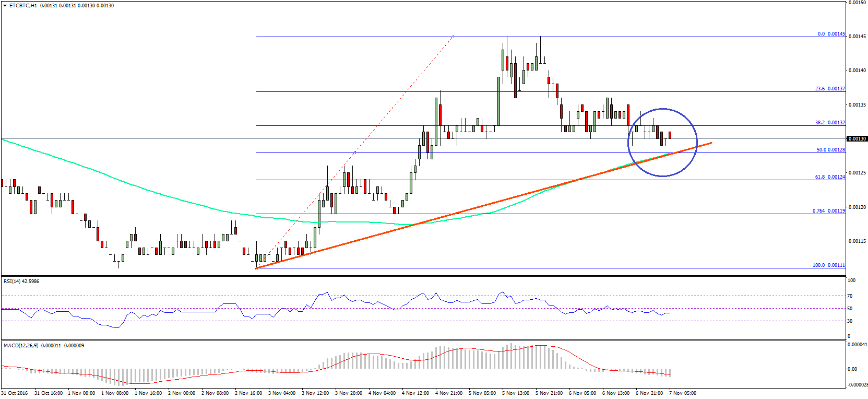Click the 0.0 0.00145 Fibonacci level label
This screenshot has height=399, width=868.
click(x=831, y=34)
